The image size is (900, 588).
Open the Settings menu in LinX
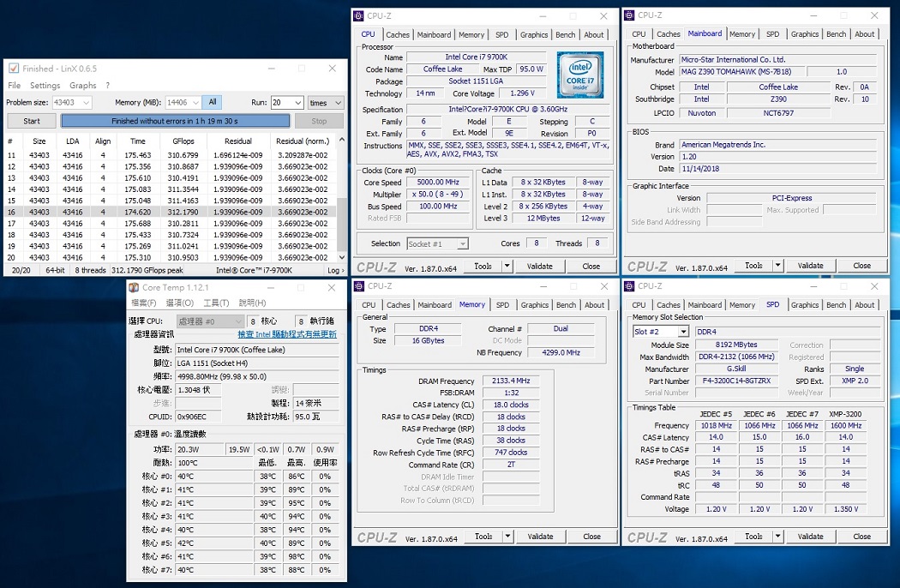pyautogui.click(x=45, y=85)
